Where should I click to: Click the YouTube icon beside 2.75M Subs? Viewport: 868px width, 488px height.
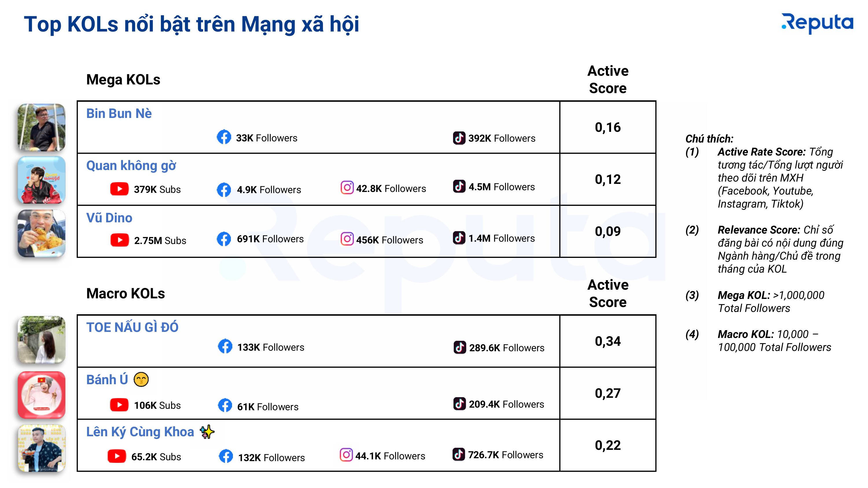point(119,240)
